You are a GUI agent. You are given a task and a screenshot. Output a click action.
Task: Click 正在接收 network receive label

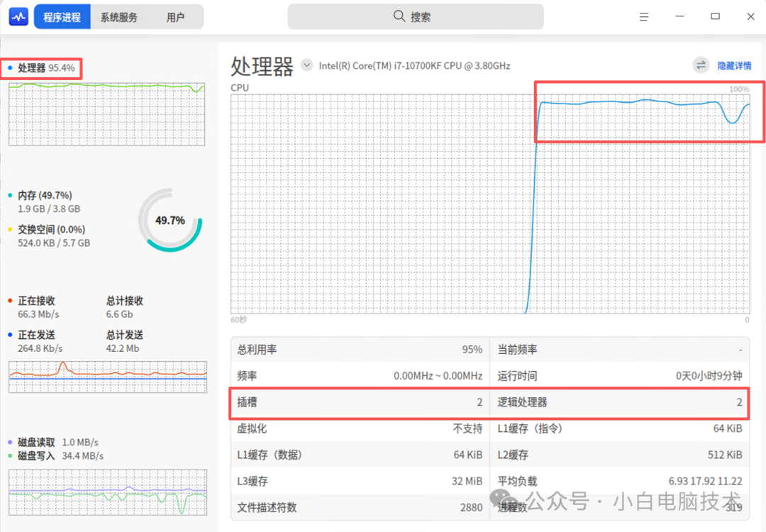click(x=36, y=301)
